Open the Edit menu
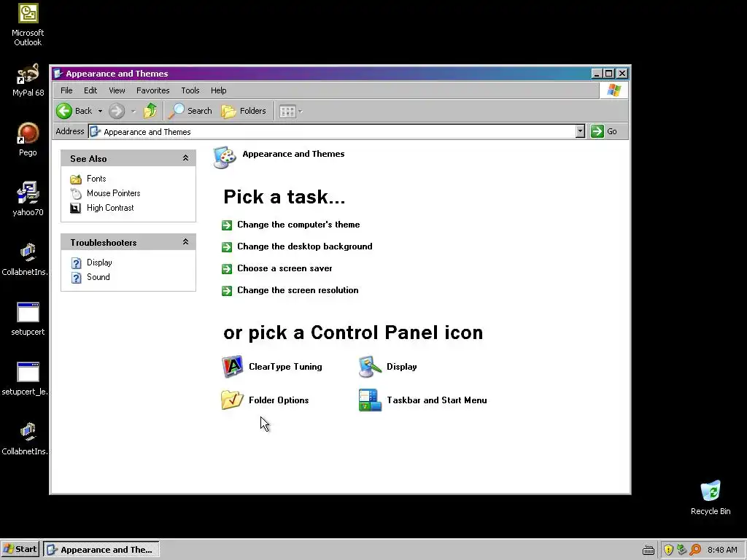This screenshot has width=747, height=560. 90,90
